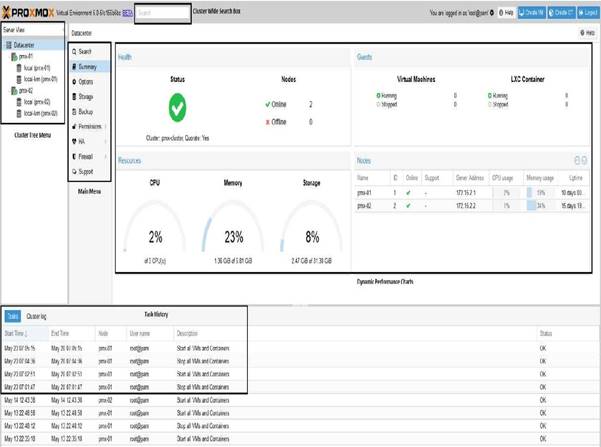Click storage icon of local-lvm (pmx-02)
The height and width of the screenshot is (447, 601).
pos(19,113)
